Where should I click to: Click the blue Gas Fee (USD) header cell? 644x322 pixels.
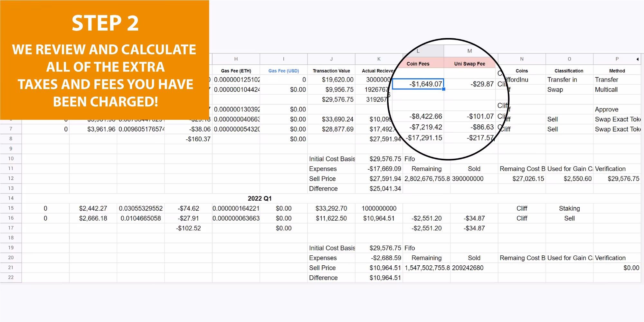click(283, 71)
